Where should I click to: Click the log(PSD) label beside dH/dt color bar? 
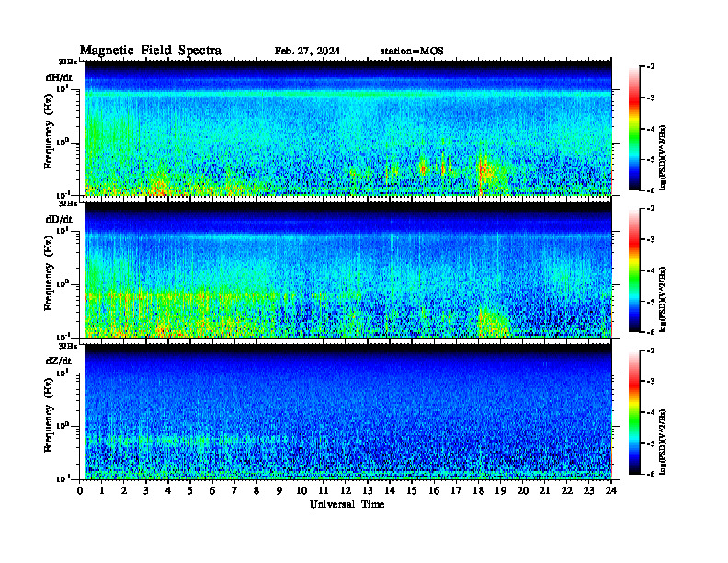664,156
